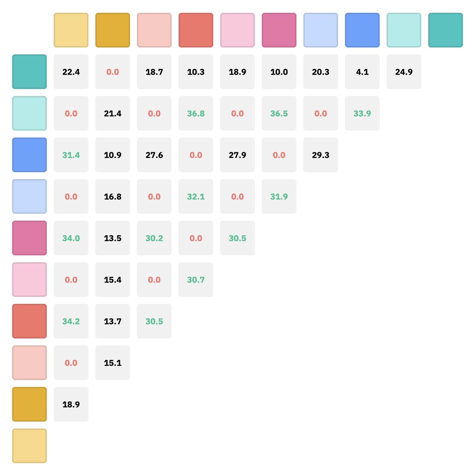Click the green 33.9 cell

(362, 113)
